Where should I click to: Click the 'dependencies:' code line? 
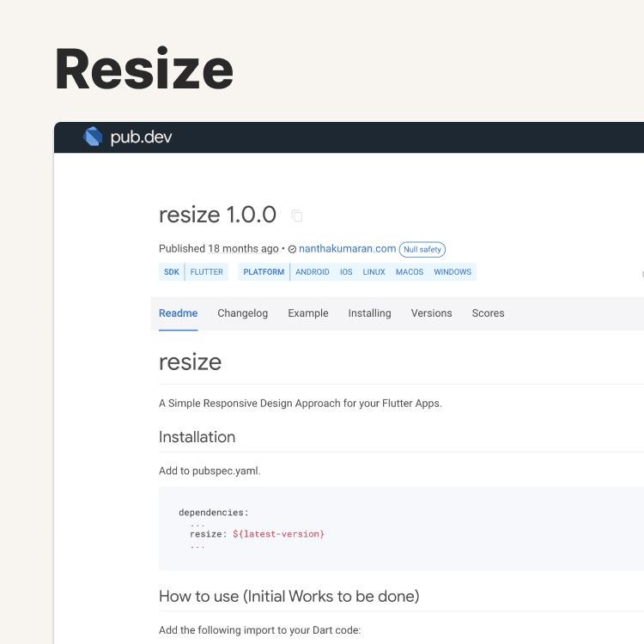[x=214, y=513]
